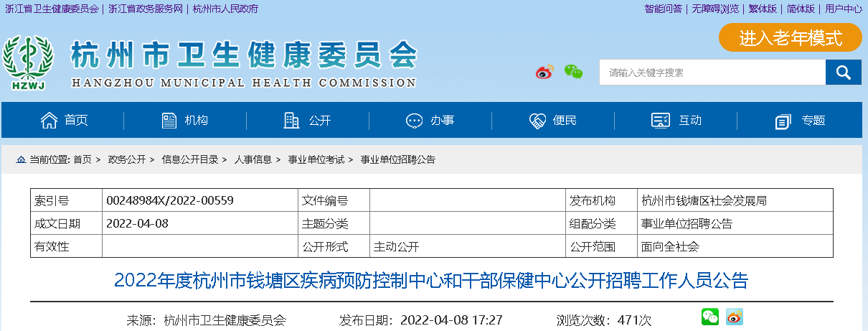This screenshot has height=331, width=868.
Task: Click the HZWJ health commission logo
Action: (29, 64)
